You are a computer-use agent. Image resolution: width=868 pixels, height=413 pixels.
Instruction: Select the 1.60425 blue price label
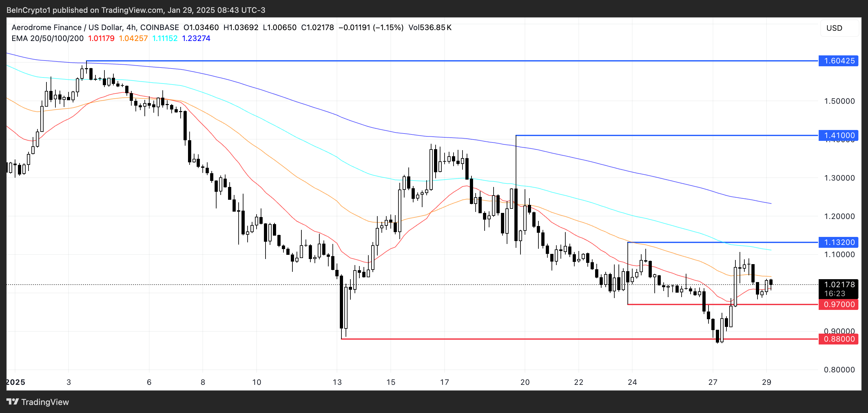(839, 61)
